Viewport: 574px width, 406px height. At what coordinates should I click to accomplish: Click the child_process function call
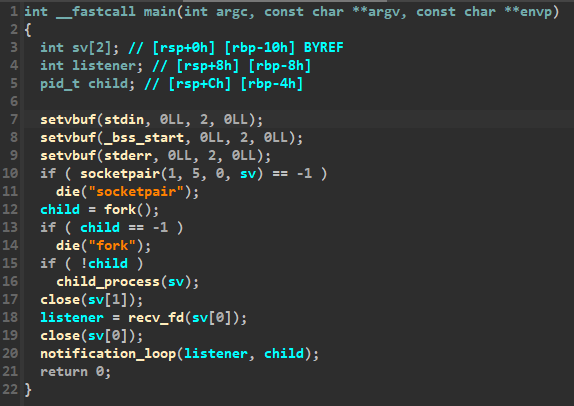108,282
